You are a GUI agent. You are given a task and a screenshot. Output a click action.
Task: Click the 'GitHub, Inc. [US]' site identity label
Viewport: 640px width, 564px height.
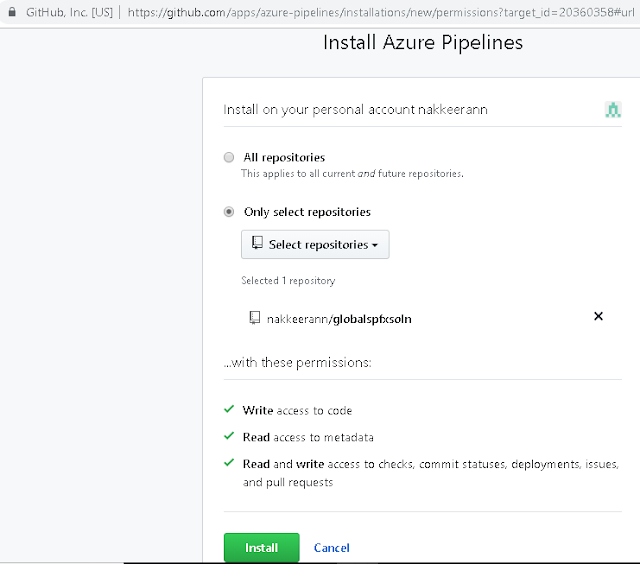(x=69, y=12)
